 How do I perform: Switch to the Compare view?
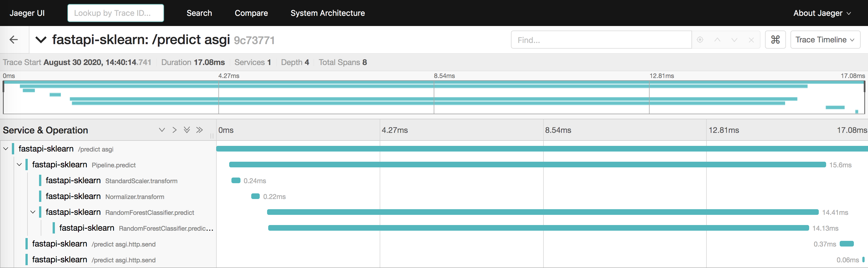[251, 13]
